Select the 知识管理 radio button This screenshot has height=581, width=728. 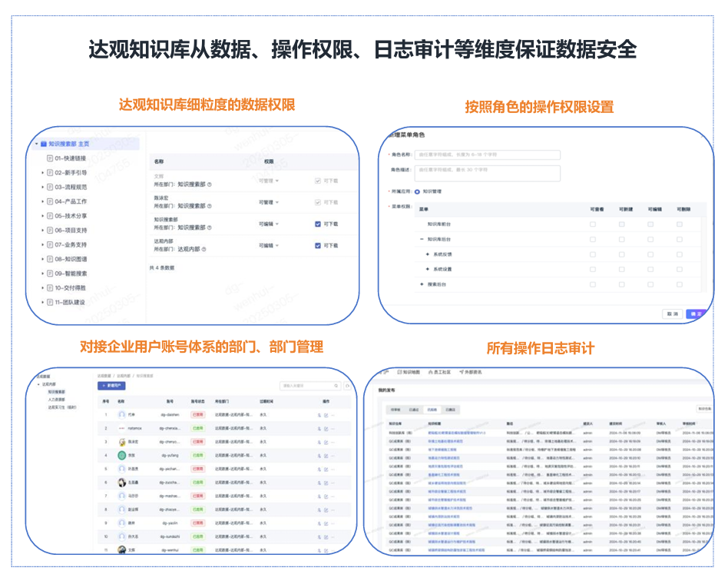417,191
